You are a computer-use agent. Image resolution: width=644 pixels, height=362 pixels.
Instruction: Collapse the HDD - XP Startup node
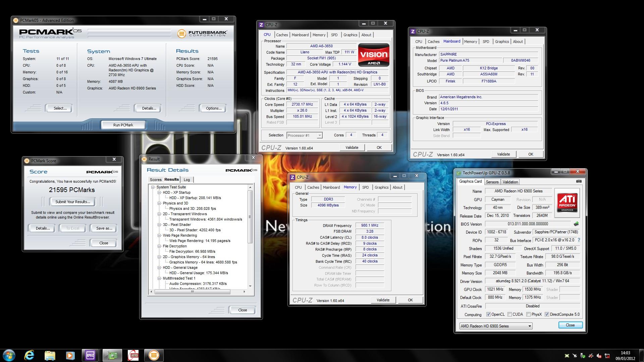159,192
